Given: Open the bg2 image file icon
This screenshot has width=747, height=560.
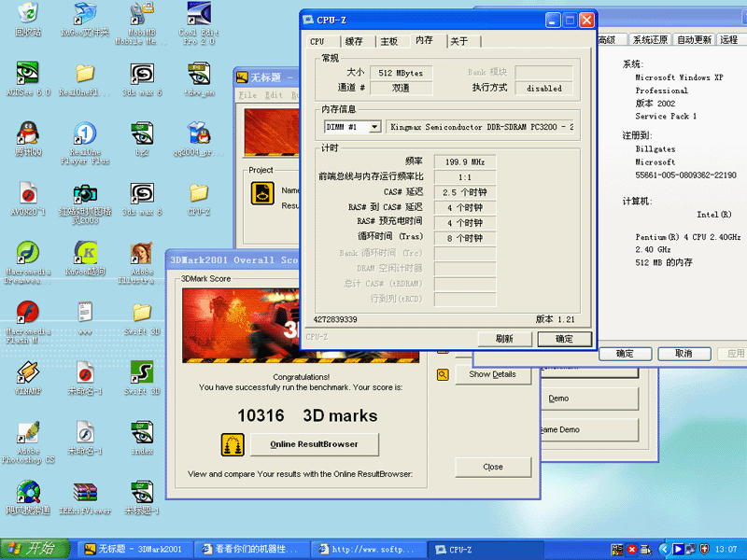Looking at the screenshot, I should [142, 138].
